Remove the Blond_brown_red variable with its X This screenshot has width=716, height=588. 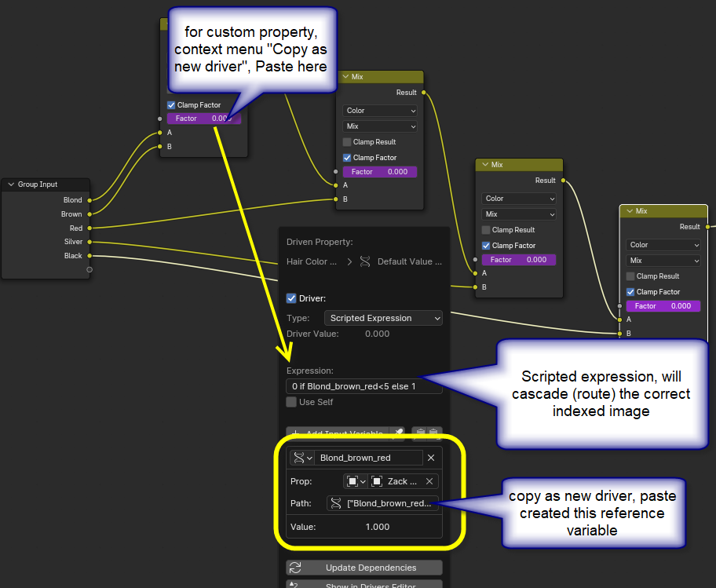430,458
